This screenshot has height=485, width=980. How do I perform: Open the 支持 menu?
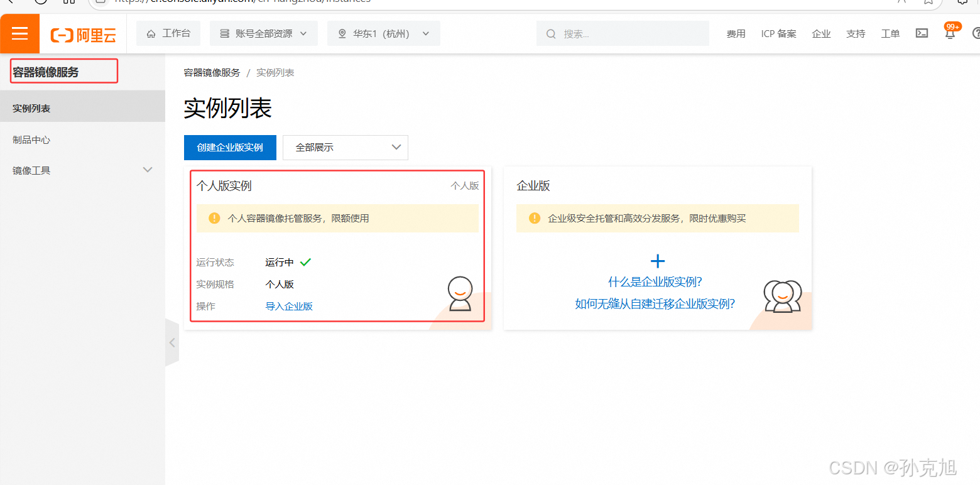(856, 34)
